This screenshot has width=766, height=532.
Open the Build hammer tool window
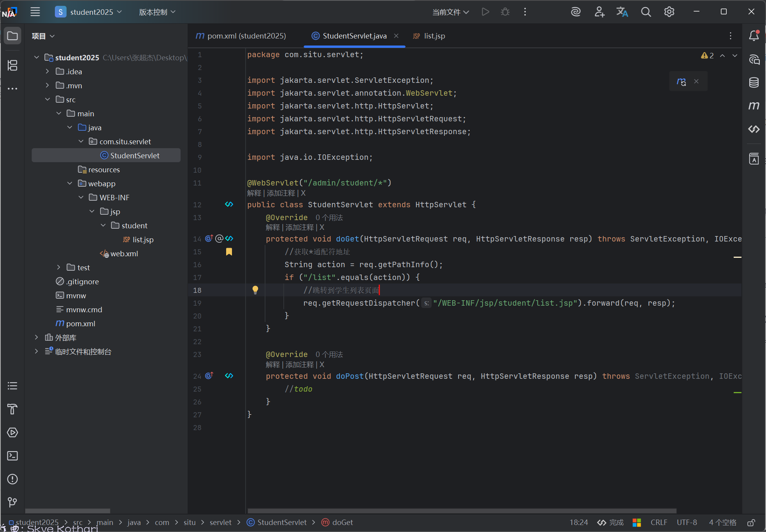12,409
